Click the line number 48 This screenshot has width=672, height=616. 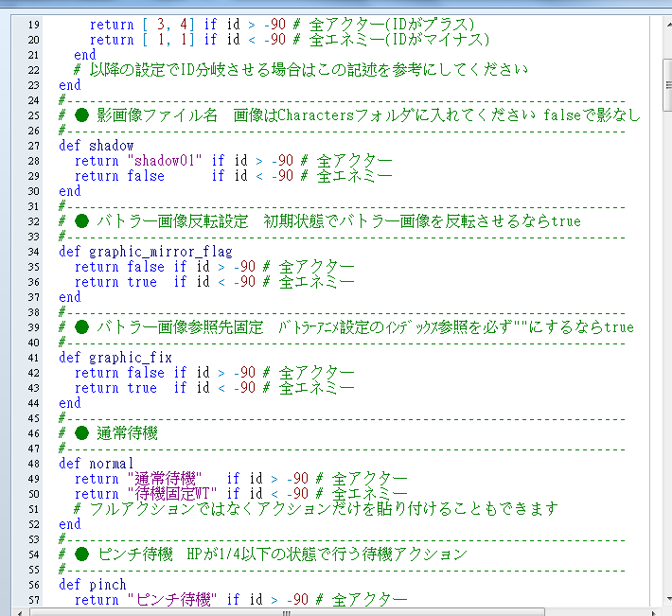(34, 464)
